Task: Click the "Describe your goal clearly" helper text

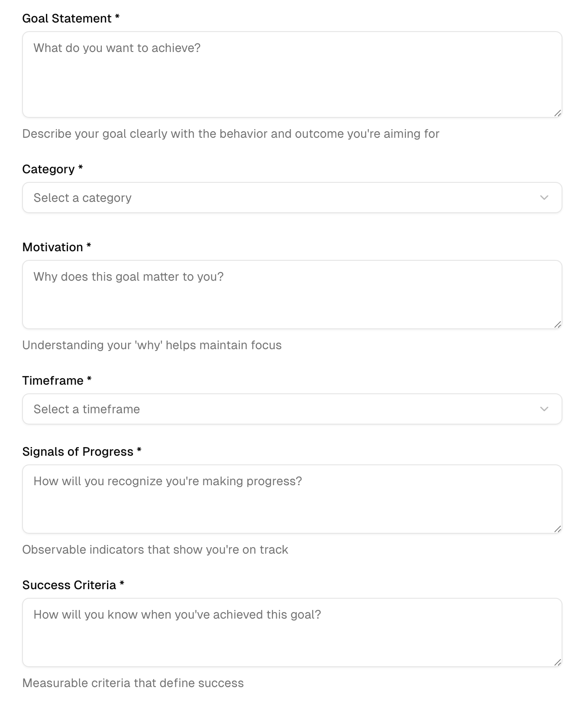Action: click(231, 134)
